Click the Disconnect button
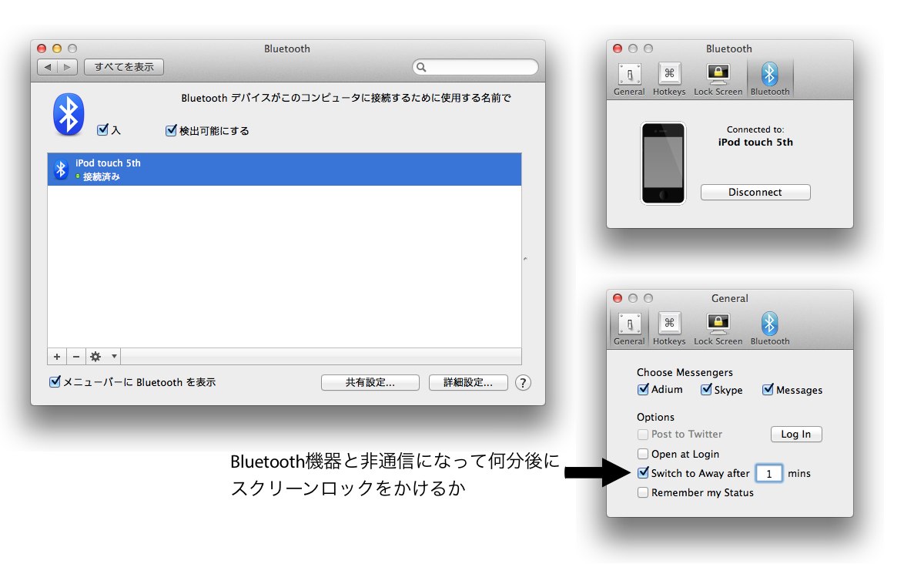The width and height of the screenshot is (924, 564). (x=755, y=193)
